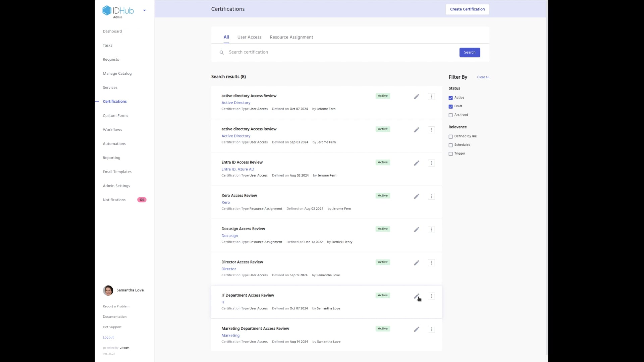Click the more options icon for Docusign Access Review
The width and height of the screenshot is (644, 362).
(x=432, y=229)
